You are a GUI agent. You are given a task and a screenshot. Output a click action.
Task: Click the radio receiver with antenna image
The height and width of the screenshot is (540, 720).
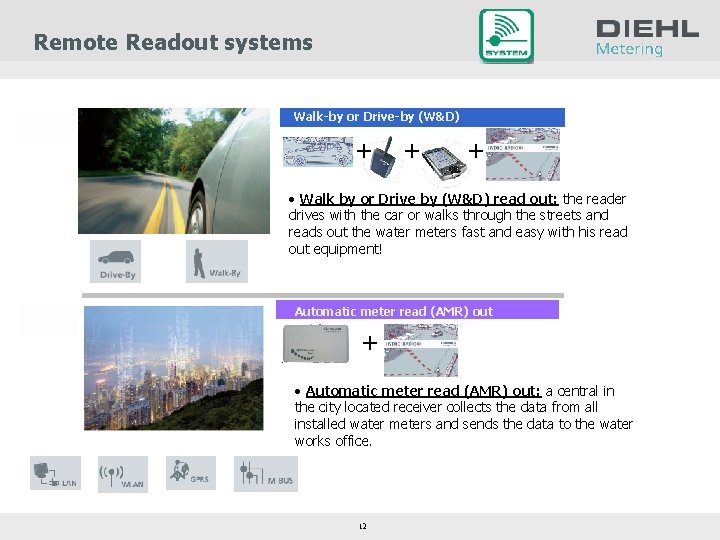[x=384, y=158]
